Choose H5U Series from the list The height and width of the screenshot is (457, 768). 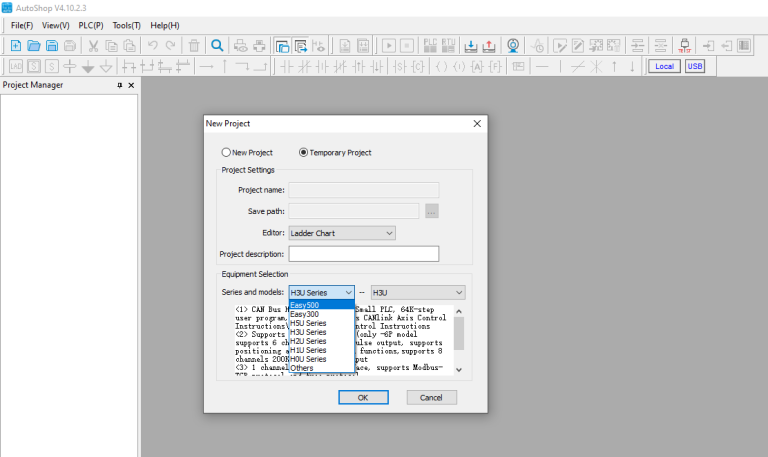(322, 323)
